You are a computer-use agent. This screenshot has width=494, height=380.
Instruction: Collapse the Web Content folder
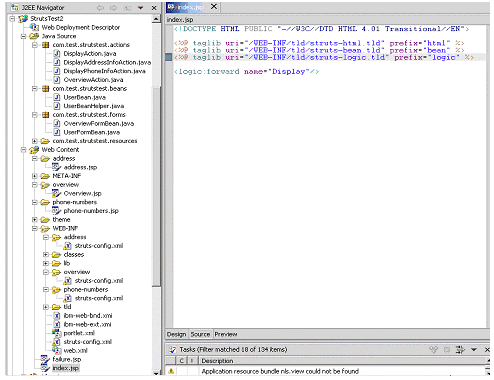point(23,150)
